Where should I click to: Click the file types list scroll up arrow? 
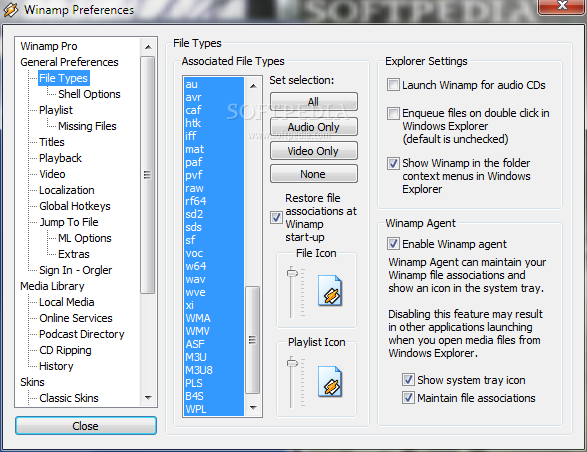coord(253,86)
